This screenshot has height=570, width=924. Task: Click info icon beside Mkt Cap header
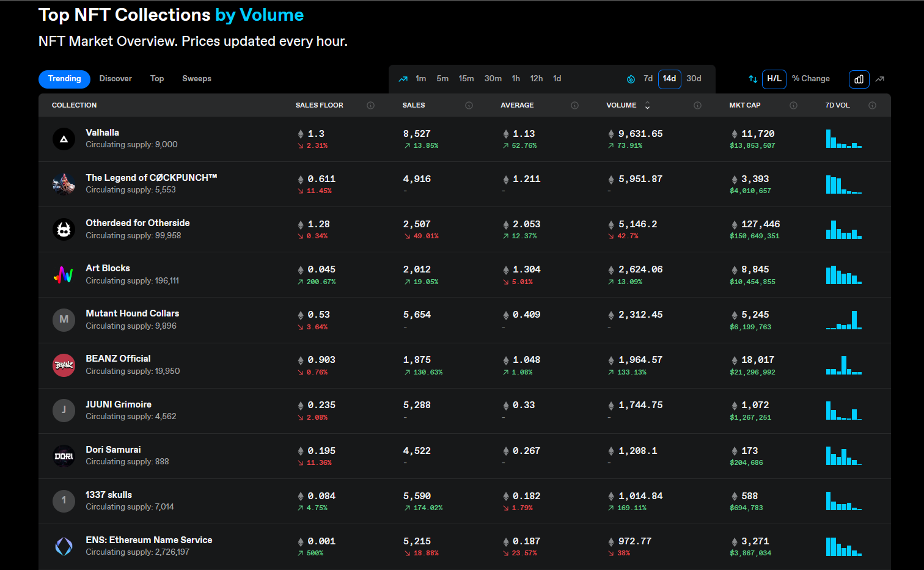(793, 106)
